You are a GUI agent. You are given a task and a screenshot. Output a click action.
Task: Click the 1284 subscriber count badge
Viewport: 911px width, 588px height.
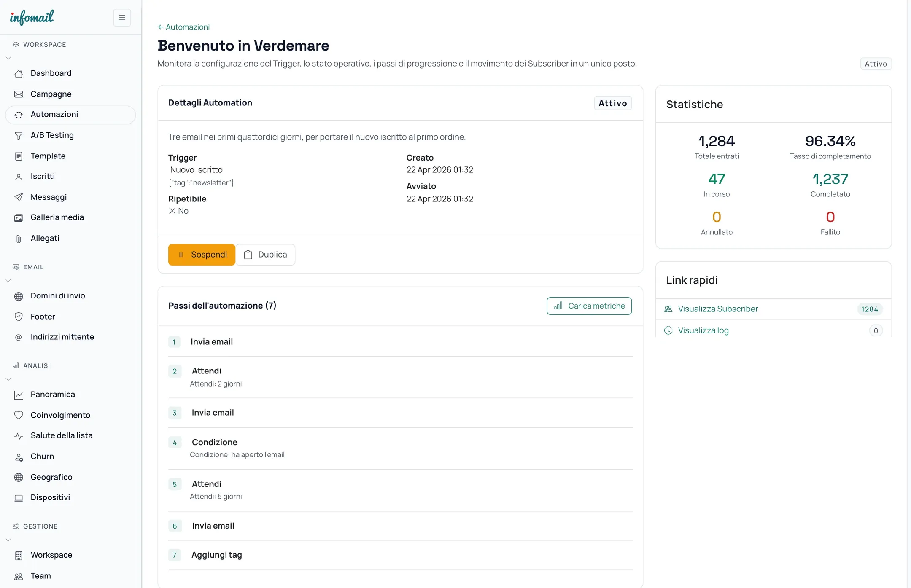coord(869,309)
